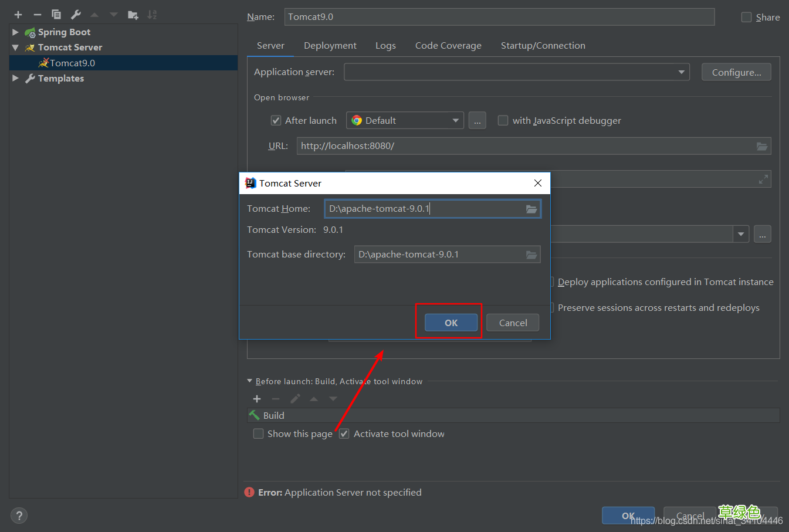Screen dimensions: 789x532
Task: Click the move into new folder icon
Action: pos(133,15)
